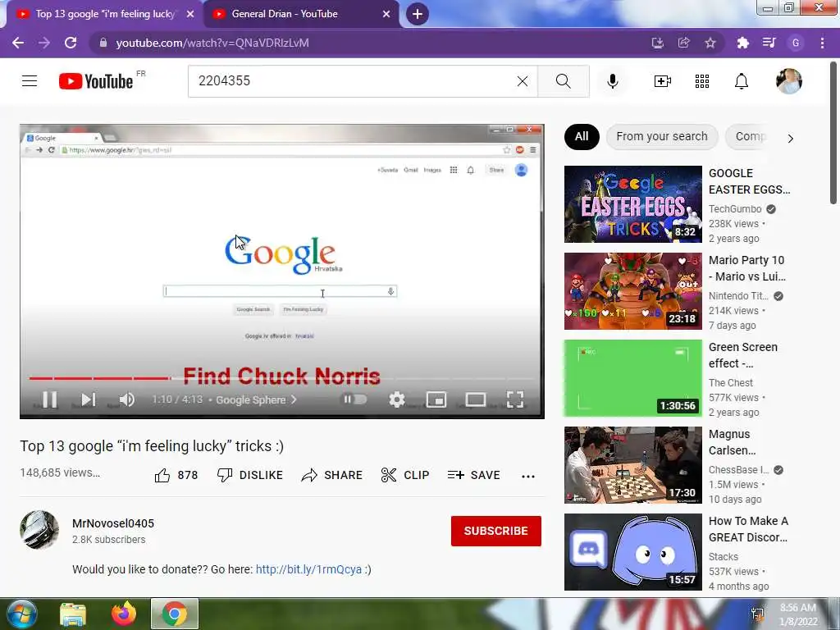Mute the video volume
The image size is (840, 630).
pyautogui.click(x=127, y=399)
